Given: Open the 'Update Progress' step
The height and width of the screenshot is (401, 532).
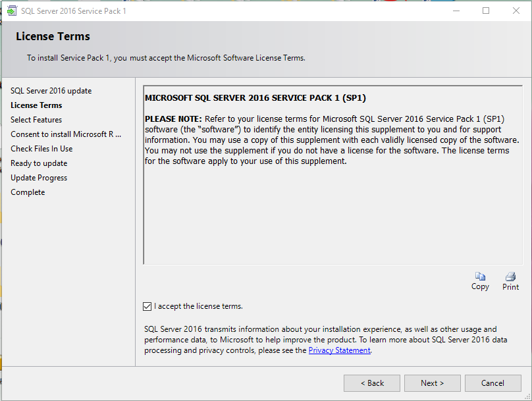Looking at the screenshot, I should [x=40, y=177].
